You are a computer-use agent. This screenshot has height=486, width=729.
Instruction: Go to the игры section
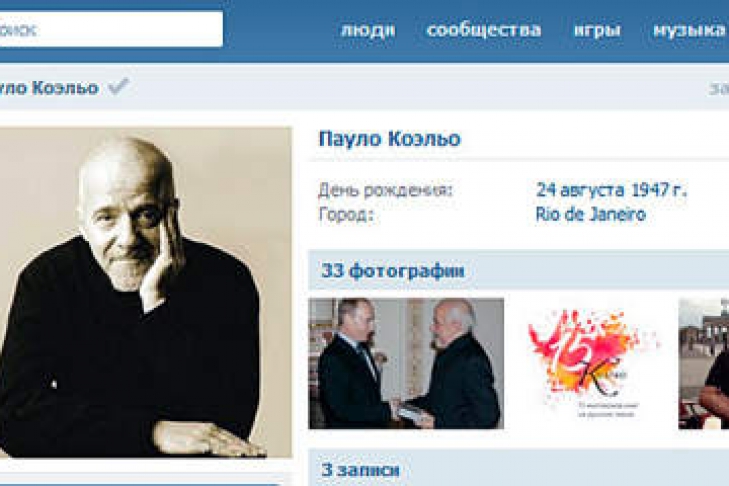[597, 30]
